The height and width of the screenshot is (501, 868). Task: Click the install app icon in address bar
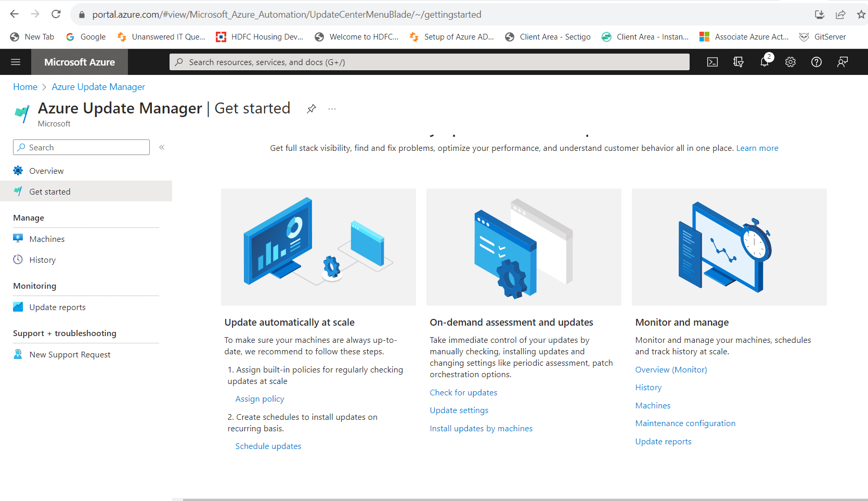point(820,15)
